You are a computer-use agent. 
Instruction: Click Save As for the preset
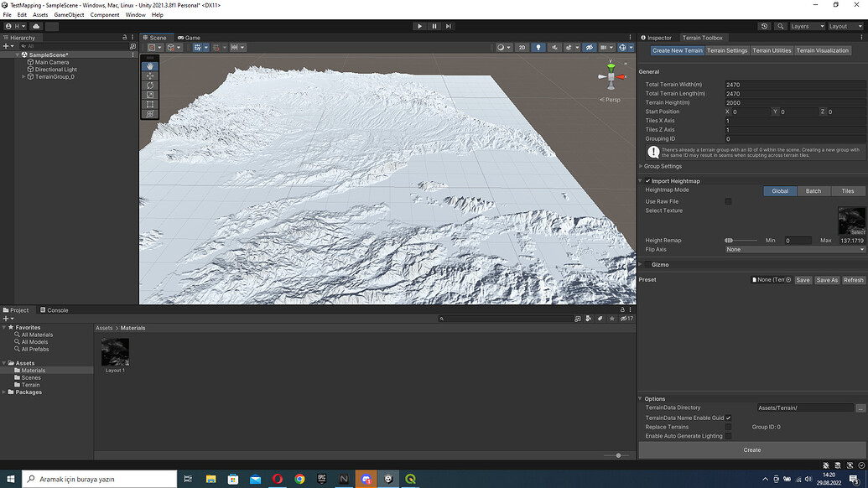point(827,280)
